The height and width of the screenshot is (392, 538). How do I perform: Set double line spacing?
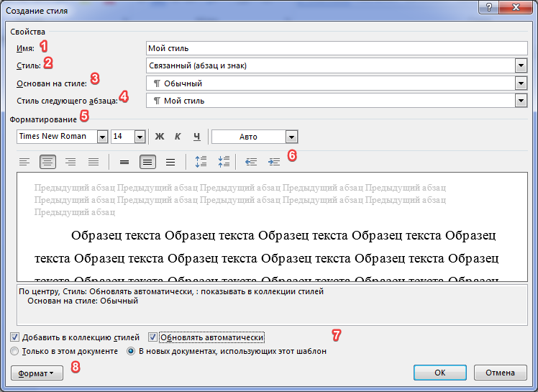[170, 162]
